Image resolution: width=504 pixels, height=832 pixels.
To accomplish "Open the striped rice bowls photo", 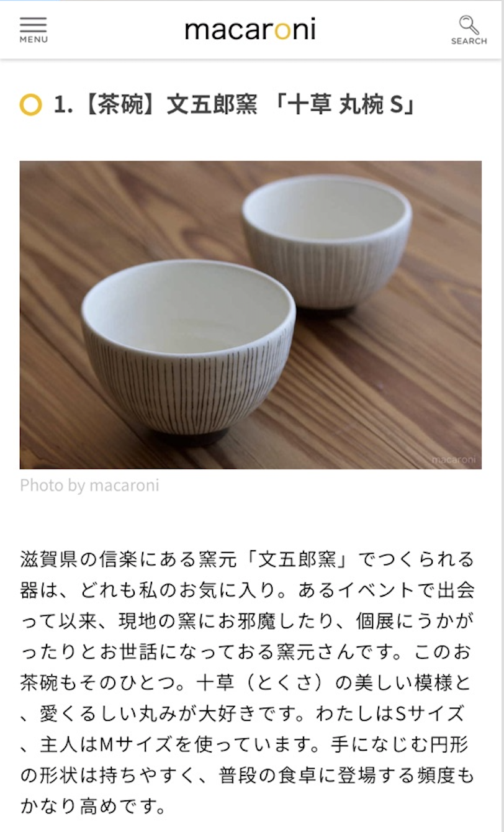I will point(251,315).
